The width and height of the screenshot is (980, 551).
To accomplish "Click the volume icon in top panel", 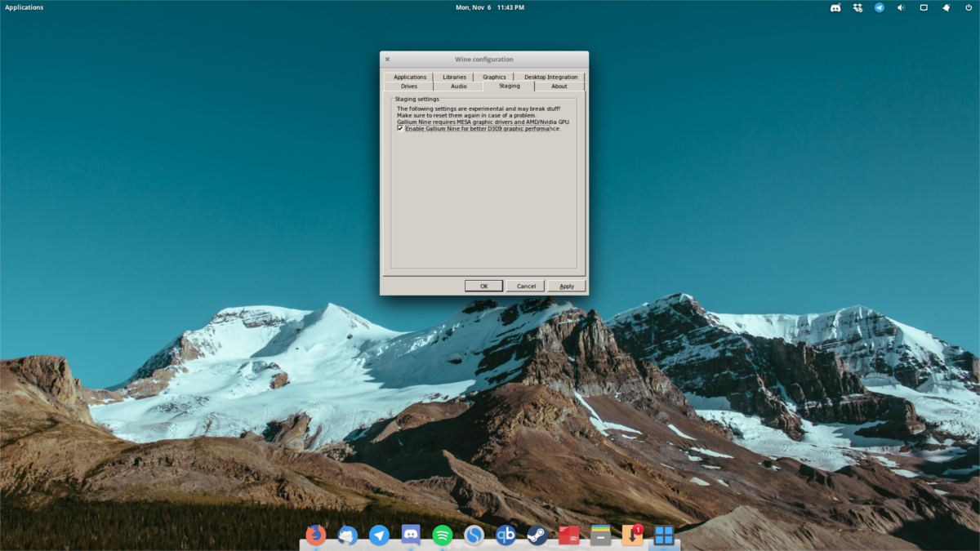I will coord(902,7).
